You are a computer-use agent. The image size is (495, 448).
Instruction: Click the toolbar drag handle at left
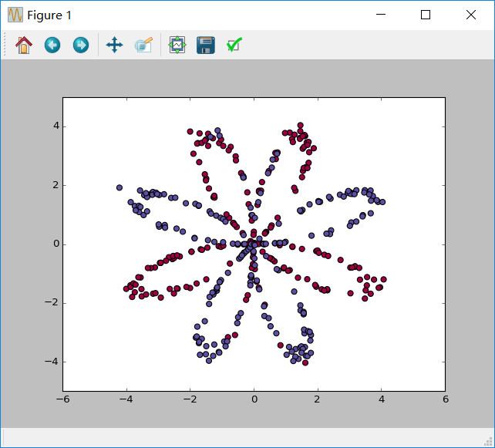click(x=5, y=45)
